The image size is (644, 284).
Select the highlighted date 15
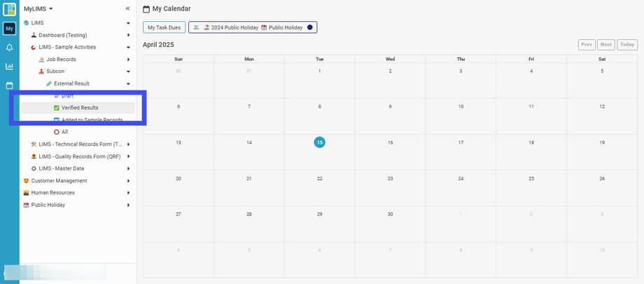click(319, 142)
